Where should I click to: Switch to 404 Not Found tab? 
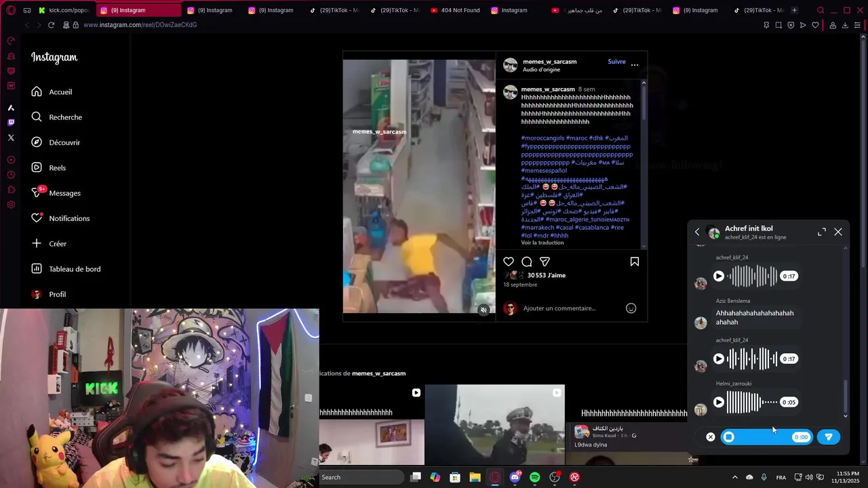(456, 10)
